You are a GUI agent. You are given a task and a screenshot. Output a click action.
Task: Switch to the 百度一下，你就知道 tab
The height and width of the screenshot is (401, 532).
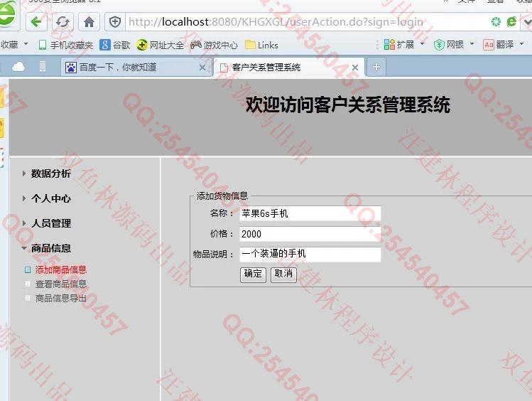(x=136, y=68)
